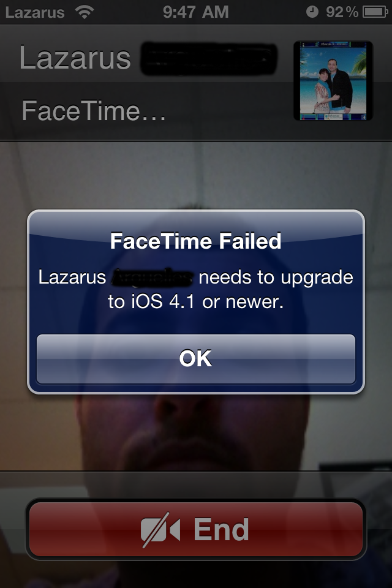Click the FaceTime Failed alert title
Viewport: 392px width, 588px height.
tap(196, 241)
